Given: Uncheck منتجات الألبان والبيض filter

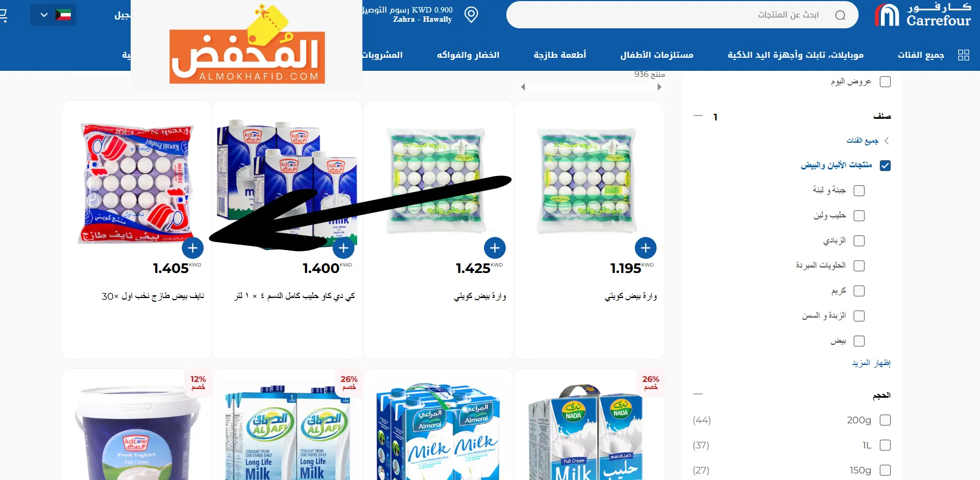Looking at the screenshot, I should [885, 166].
